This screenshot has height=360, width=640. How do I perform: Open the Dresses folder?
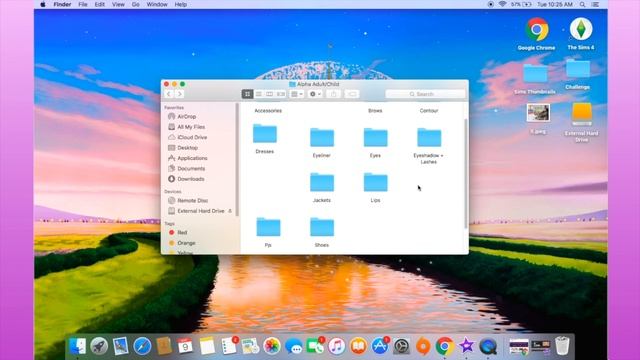coord(264,133)
